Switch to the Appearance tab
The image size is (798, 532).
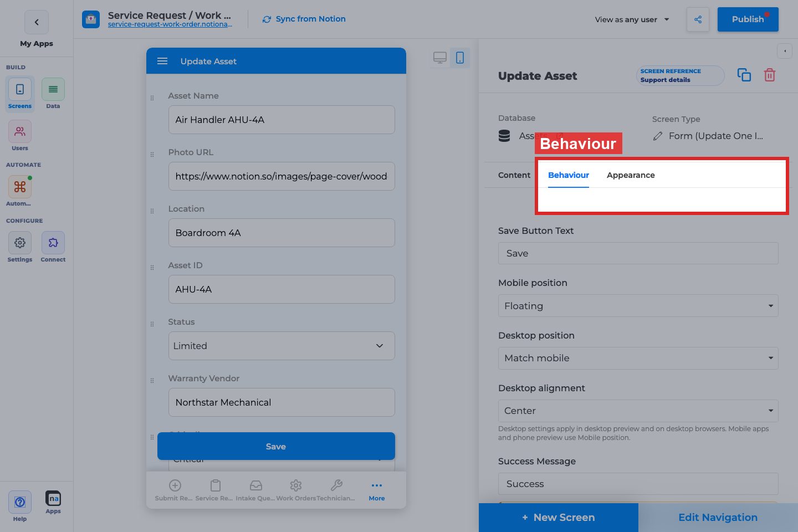click(x=631, y=175)
